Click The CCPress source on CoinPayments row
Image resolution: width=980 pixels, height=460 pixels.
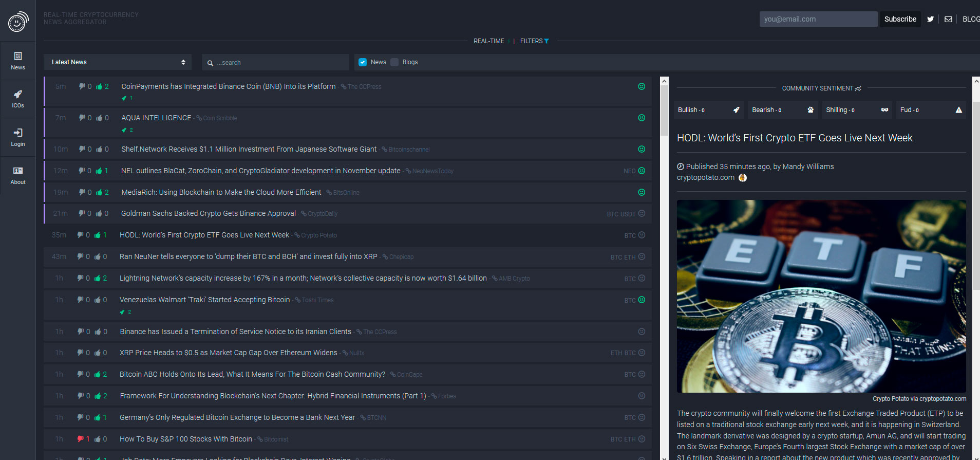[364, 87]
